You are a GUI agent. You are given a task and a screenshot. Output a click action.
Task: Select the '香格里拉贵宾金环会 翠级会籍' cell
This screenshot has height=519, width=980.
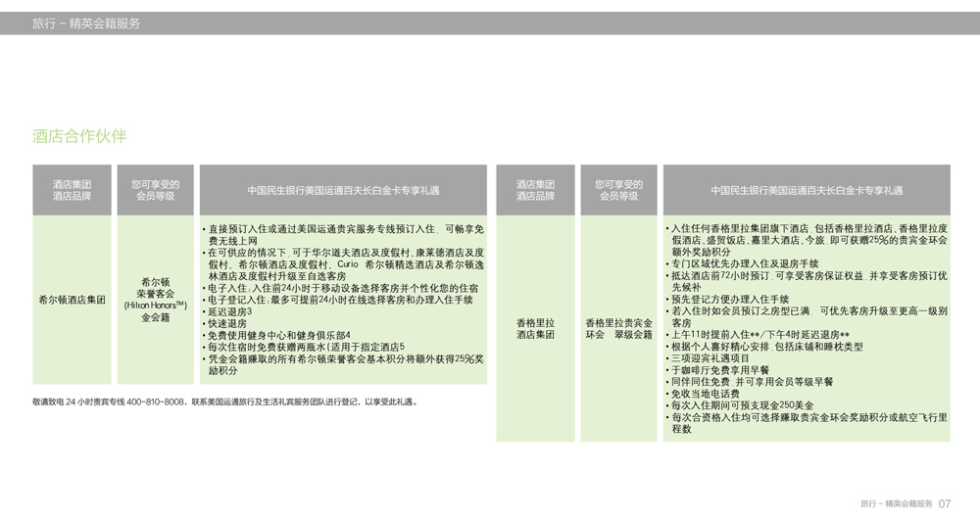pyautogui.click(x=618, y=328)
